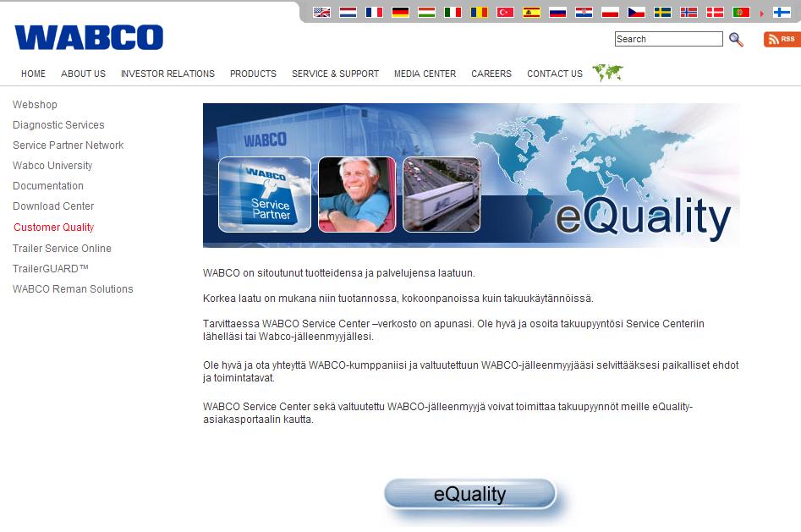Focus the Search input field
Screen dimensions: 801x532
click(669, 39)
